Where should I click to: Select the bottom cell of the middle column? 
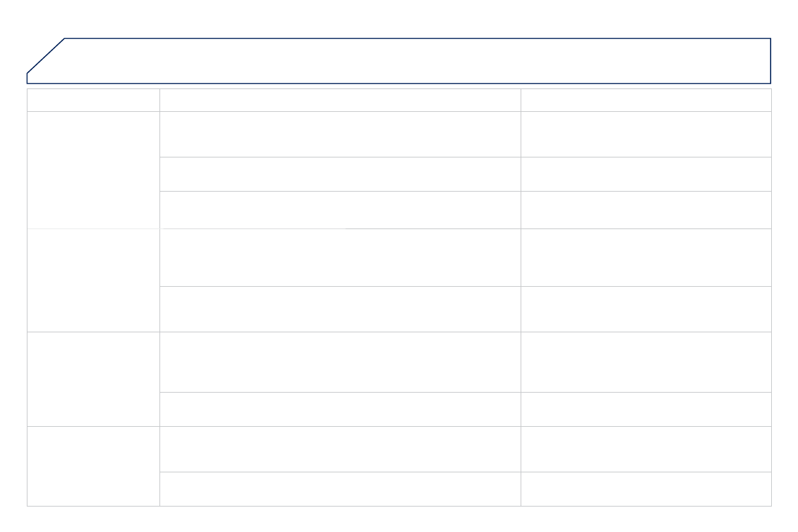(x=340, y=488)
